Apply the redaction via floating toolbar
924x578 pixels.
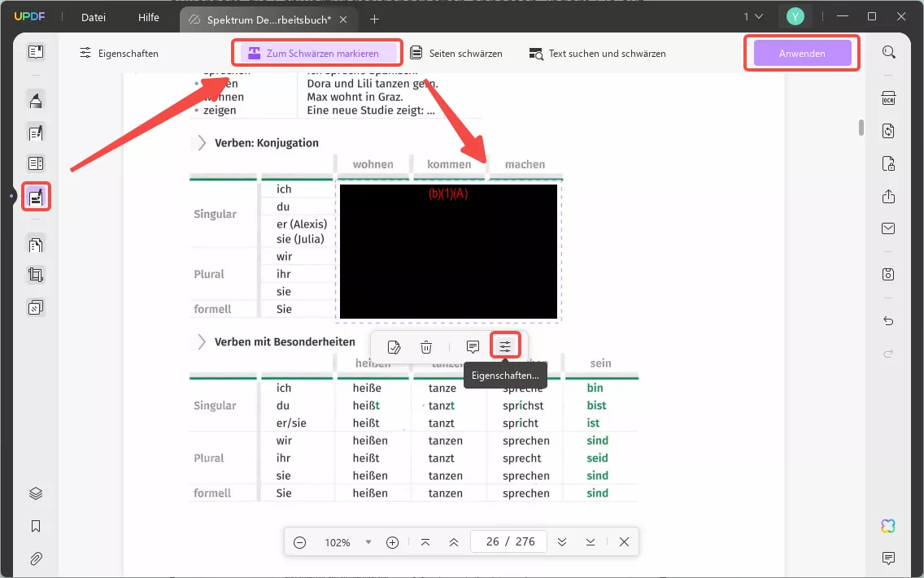pyautogui.click(x=394, y=347)
